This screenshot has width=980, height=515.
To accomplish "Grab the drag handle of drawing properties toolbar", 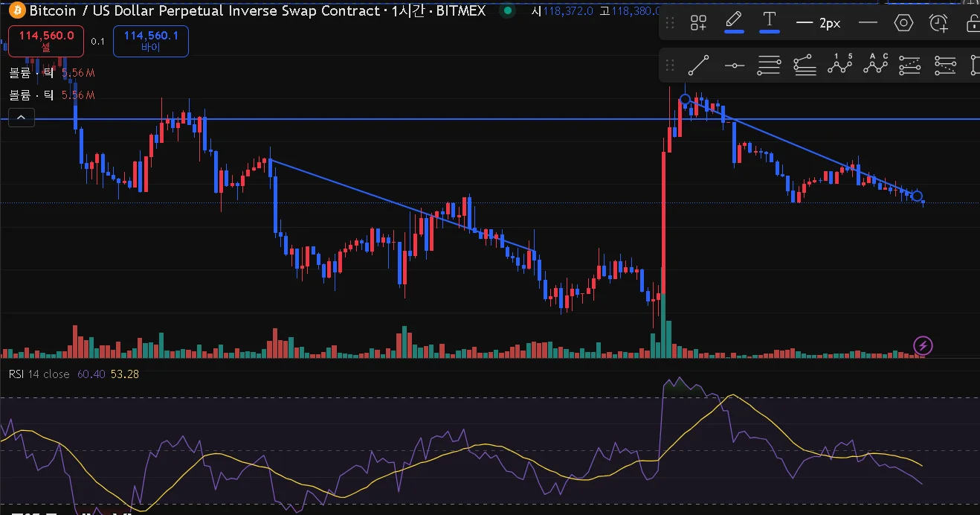I will pos(670,23).
